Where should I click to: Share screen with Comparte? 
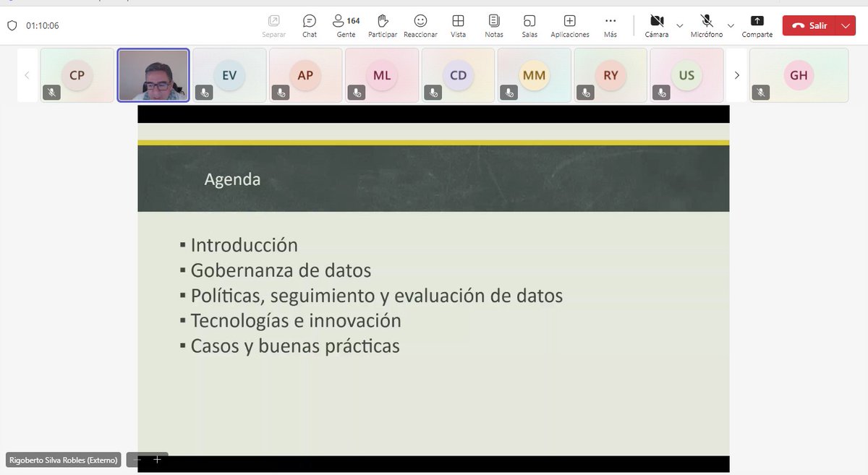pyautogui.click(x=757, y=25)
